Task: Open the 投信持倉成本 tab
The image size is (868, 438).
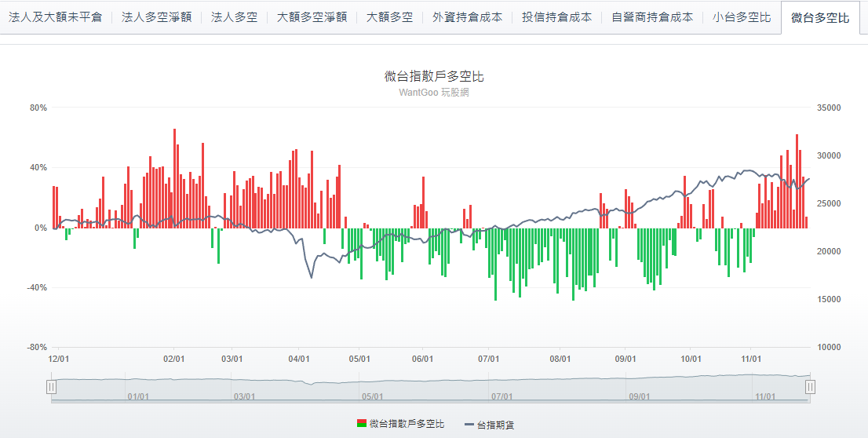Action: 556,17
